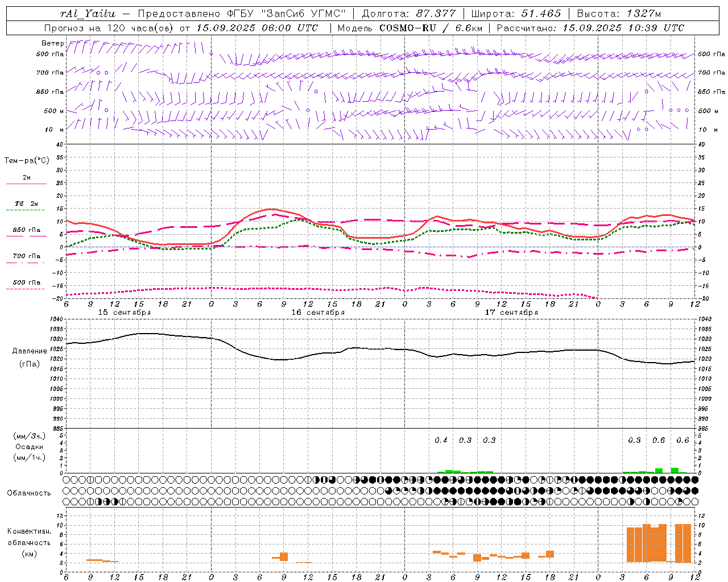
Task: Select the 'Долгота: 87.377' header field
Action: [408, 14]
